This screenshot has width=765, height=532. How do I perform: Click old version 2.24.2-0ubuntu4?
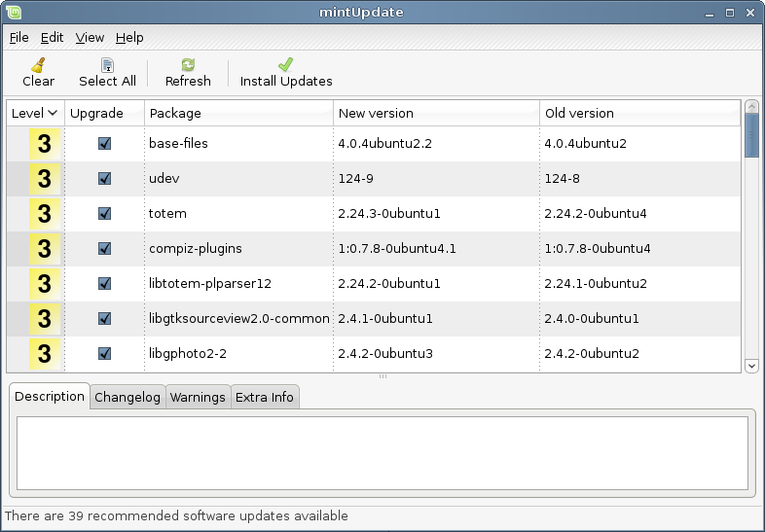pyautogui.click(x=596, y=214)
